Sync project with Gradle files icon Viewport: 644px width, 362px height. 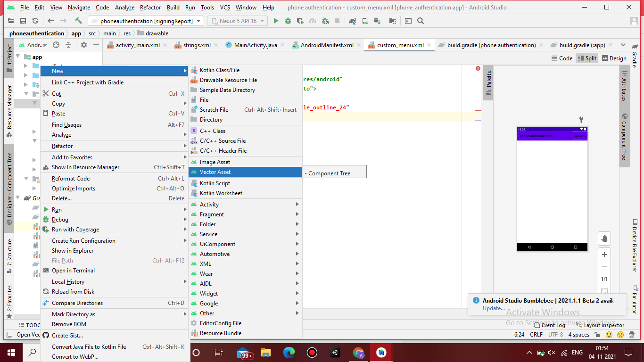[x=353, y=21]
